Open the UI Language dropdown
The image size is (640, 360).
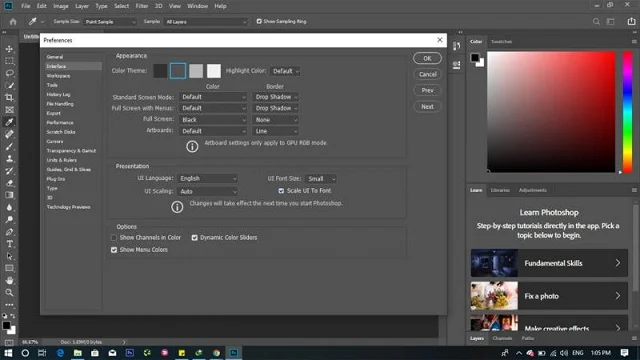(x=208, y=178)
